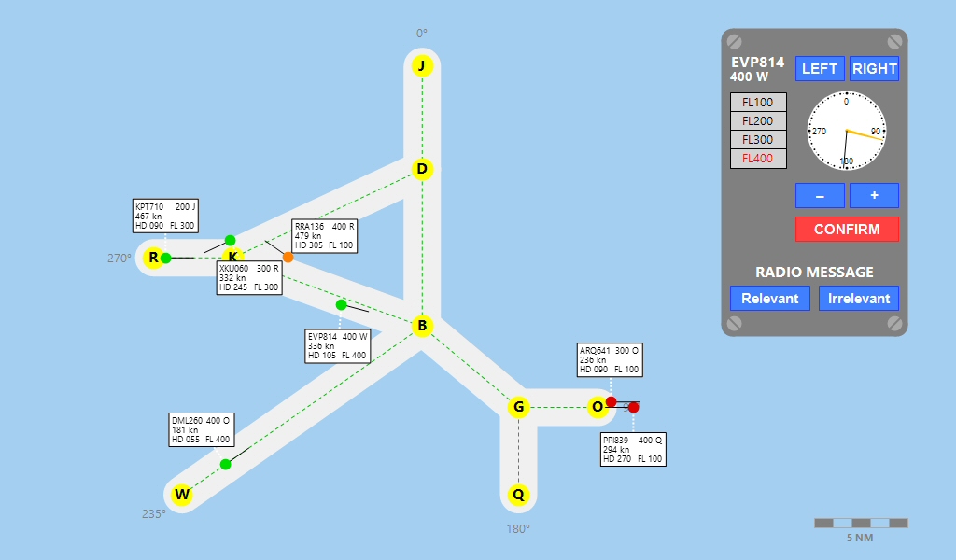Select the red FL400 flight level
The width and height of the screenshot is (956, 560).
[758, 159]
